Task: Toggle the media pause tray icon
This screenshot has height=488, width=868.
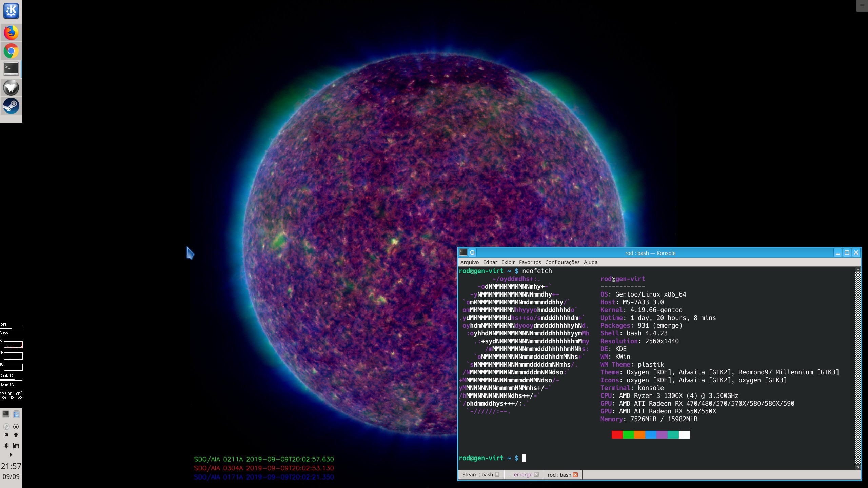Action: (x=16, y=427)
